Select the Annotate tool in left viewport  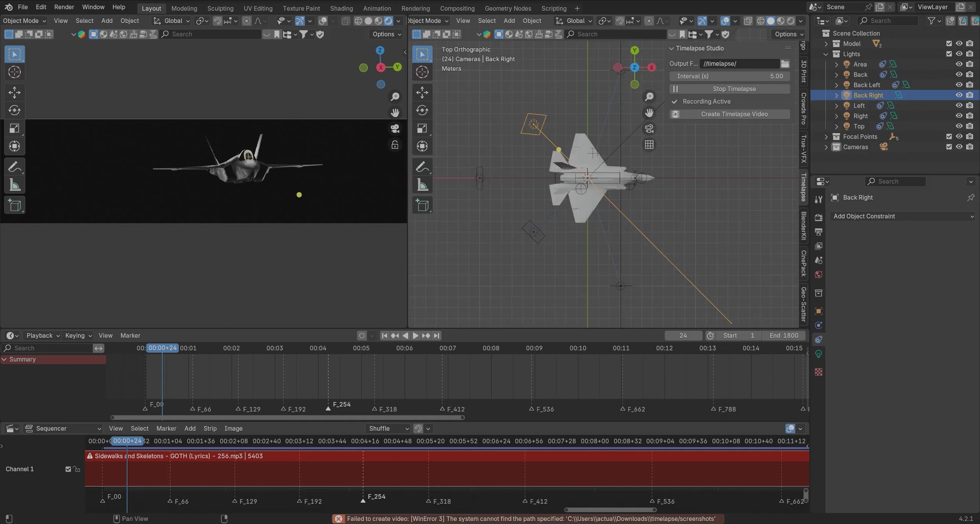click(x=15, y=167)
